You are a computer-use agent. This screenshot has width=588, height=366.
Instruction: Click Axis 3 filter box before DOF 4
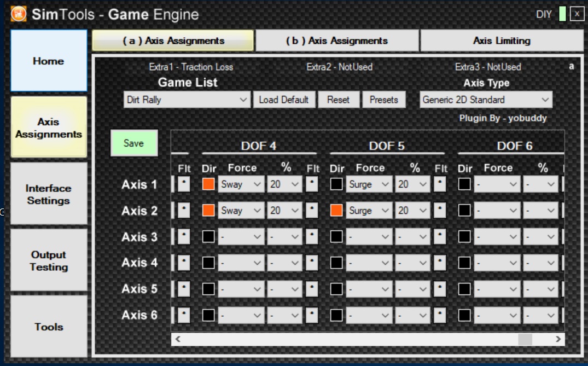184,237
